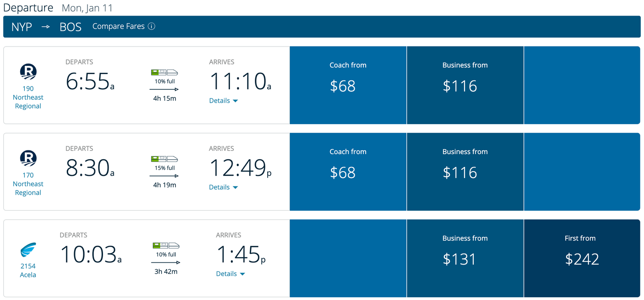The image size is (644, 300).
Task: Click the Compare Fares info icon
Action: click(152, 26)
